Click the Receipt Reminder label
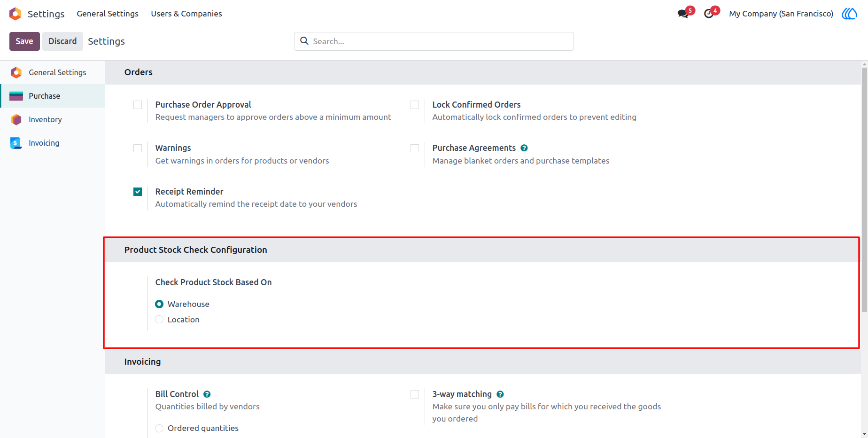Image resolution: width=868 pixels, height=438 pixels. click(x=189, y=192)
